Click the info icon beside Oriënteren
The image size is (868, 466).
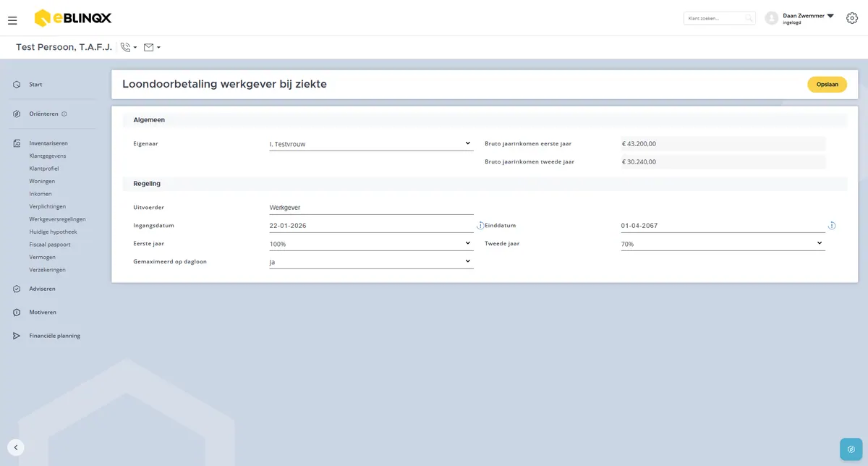64,114
